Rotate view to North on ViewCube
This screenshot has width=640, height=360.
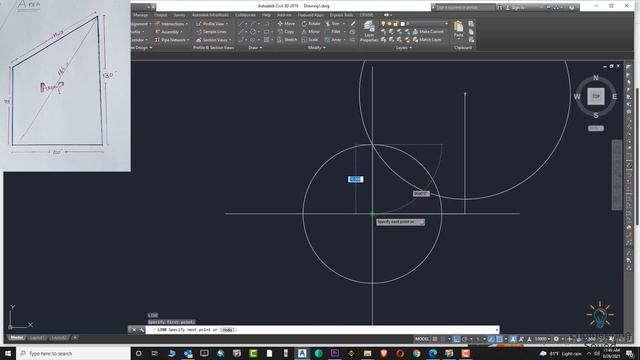point(596,78)
